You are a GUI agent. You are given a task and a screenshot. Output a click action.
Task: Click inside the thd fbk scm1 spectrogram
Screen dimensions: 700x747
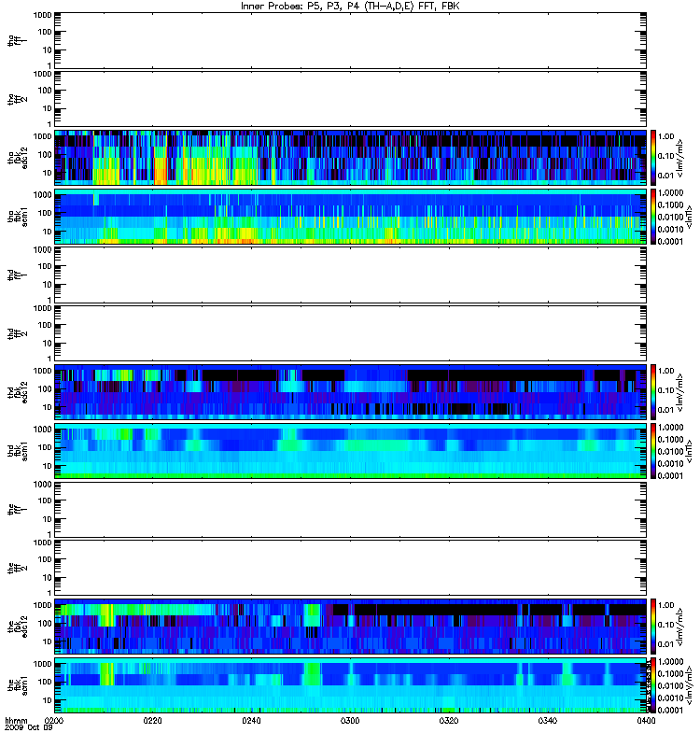coord(351,451)
